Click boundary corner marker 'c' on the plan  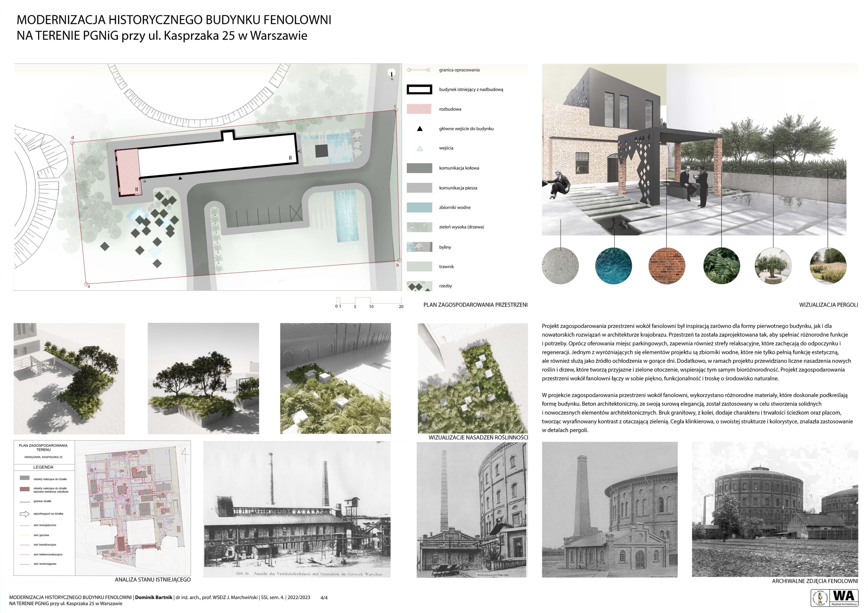coord(396,110)
